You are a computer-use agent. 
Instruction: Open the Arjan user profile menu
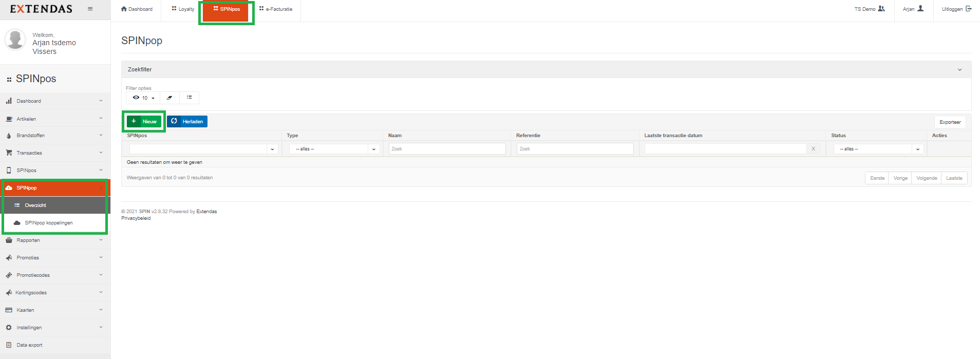[x=913, y=9]
